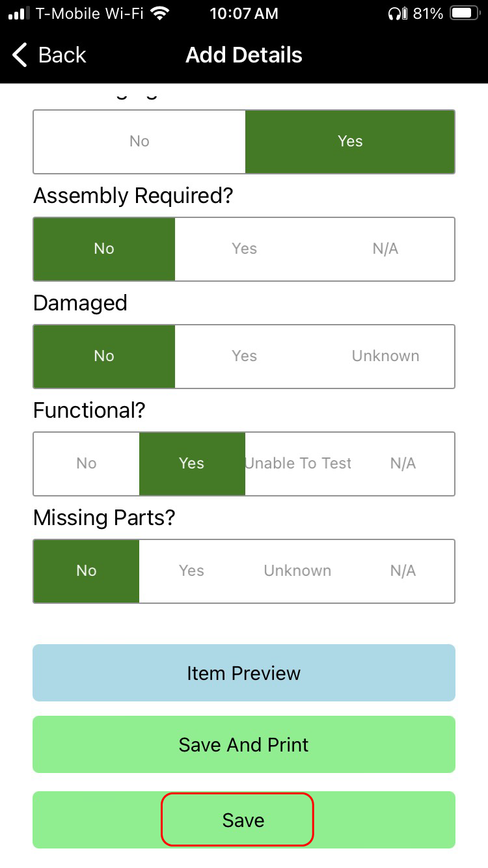Select No for Functional
This screenshot has height=868, width=488.
click(87, 463)
